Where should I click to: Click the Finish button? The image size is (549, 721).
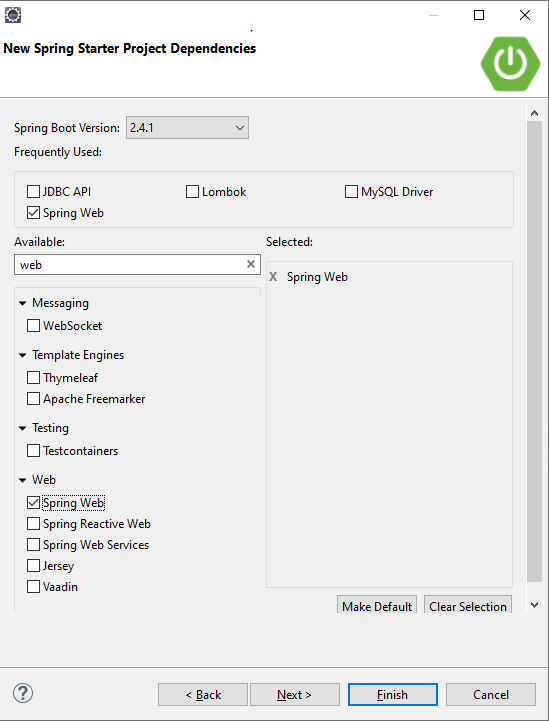393,694
